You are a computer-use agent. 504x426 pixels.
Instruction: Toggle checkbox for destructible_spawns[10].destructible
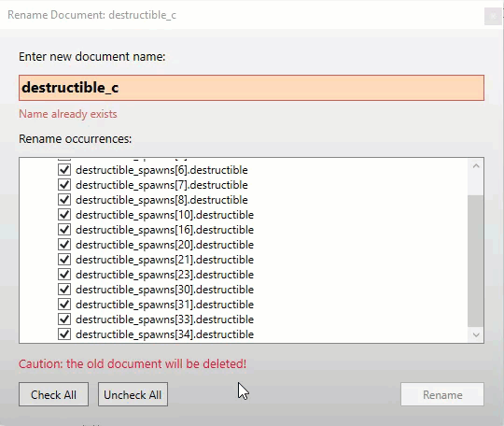[64, 214]
